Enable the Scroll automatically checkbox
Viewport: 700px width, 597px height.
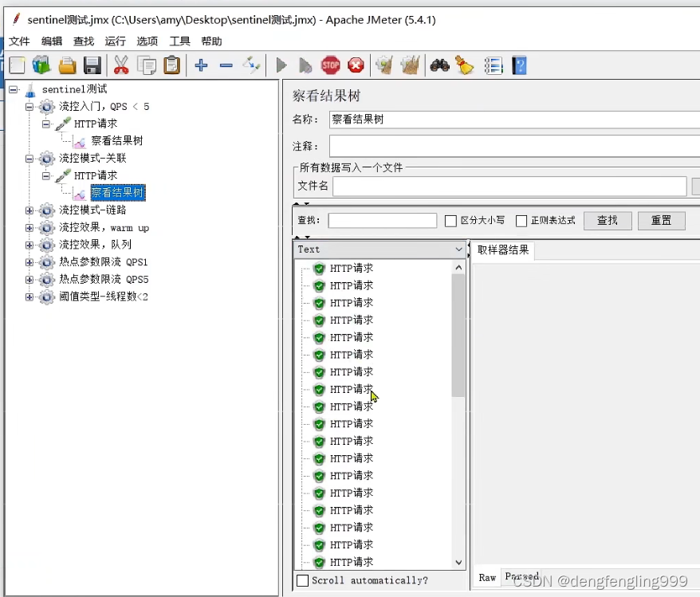tap(303, 580)
